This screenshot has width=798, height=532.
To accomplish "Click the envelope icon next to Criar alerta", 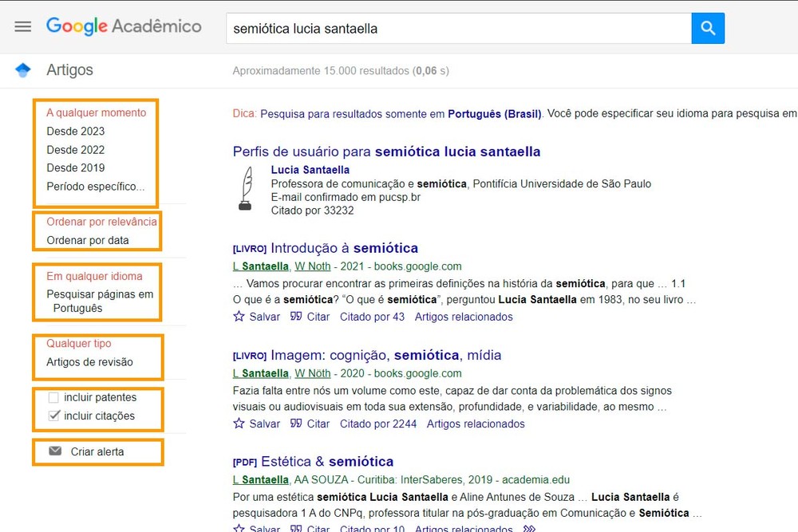I will (56, 451).
